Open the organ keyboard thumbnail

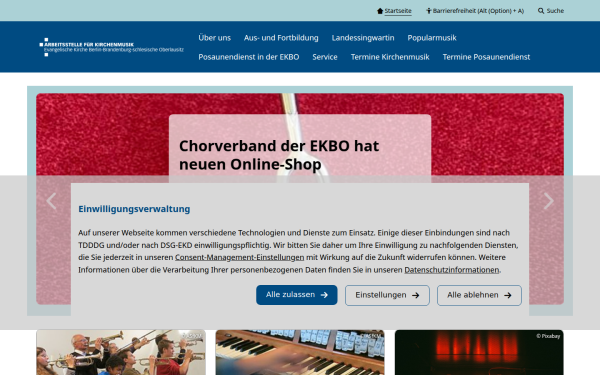point(300,352)
